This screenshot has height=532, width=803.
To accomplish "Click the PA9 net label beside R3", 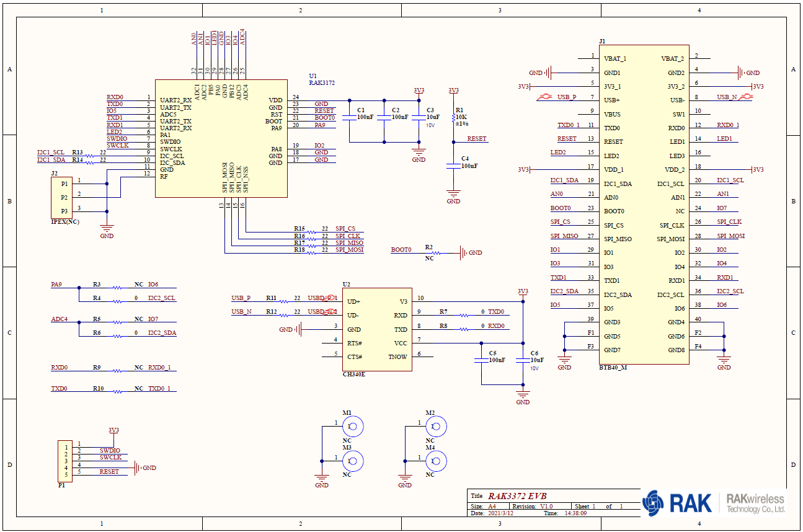I will click(x=56, y=285).
